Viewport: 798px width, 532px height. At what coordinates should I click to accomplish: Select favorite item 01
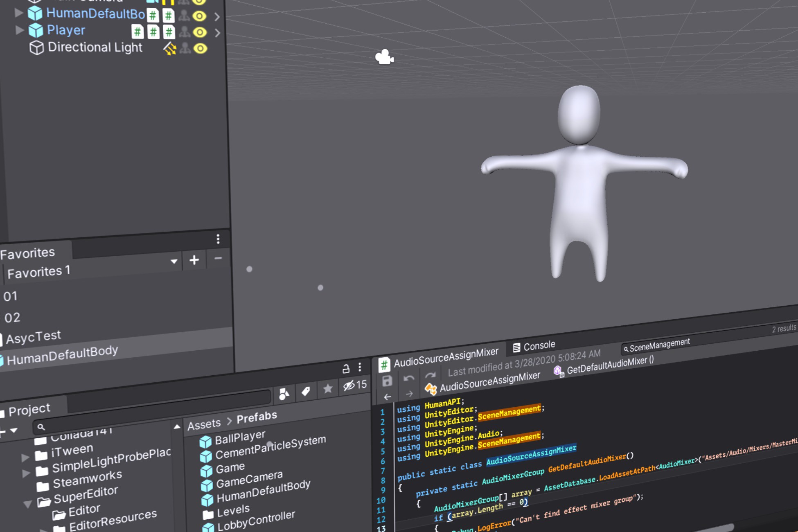(11, 296)
